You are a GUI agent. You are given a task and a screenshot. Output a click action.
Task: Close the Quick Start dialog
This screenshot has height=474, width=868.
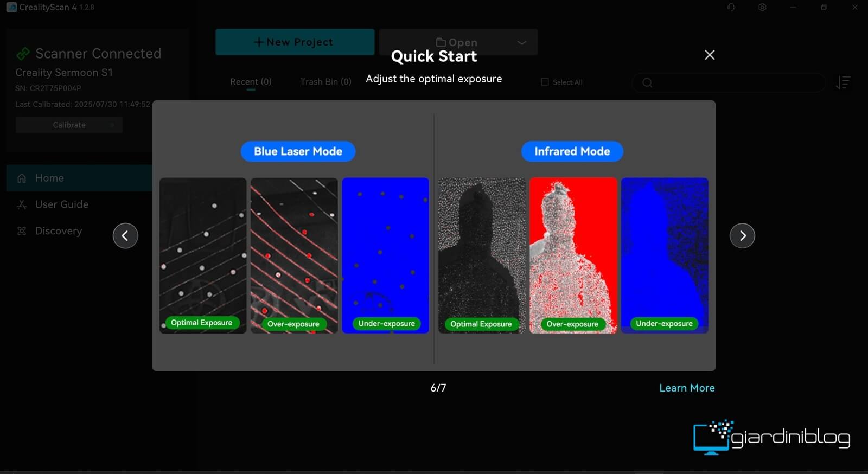pos(709,55)
